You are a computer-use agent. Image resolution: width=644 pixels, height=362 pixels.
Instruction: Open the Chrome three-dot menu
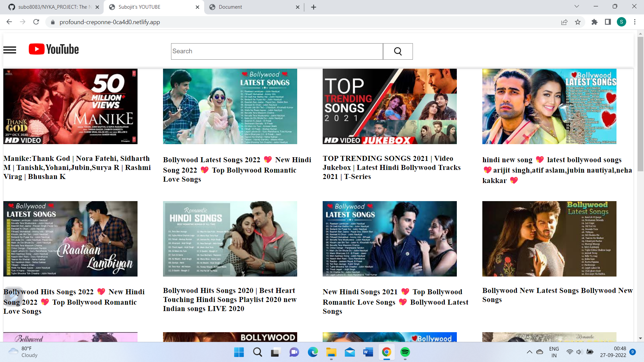[x=635, y=22]
